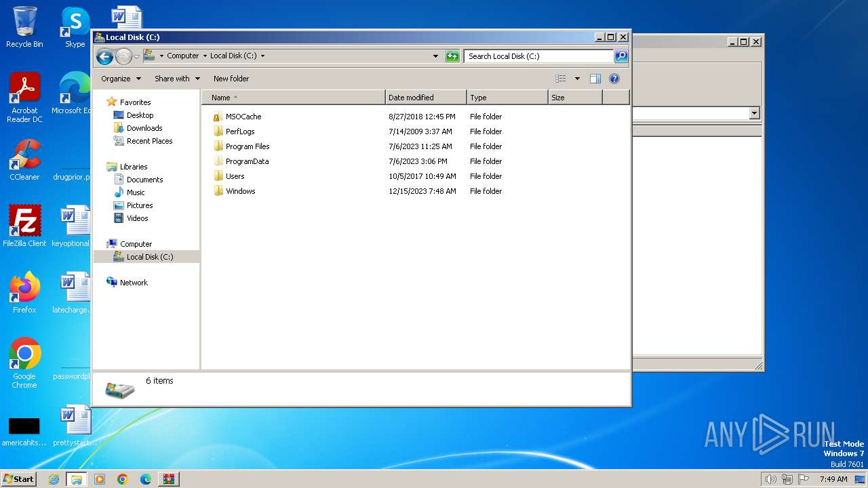The height and width of the screenshot is (488, 868).
Task: Expand the Local Disk (C:) breadcrumb arrow
Action: [x=262, y=56]
